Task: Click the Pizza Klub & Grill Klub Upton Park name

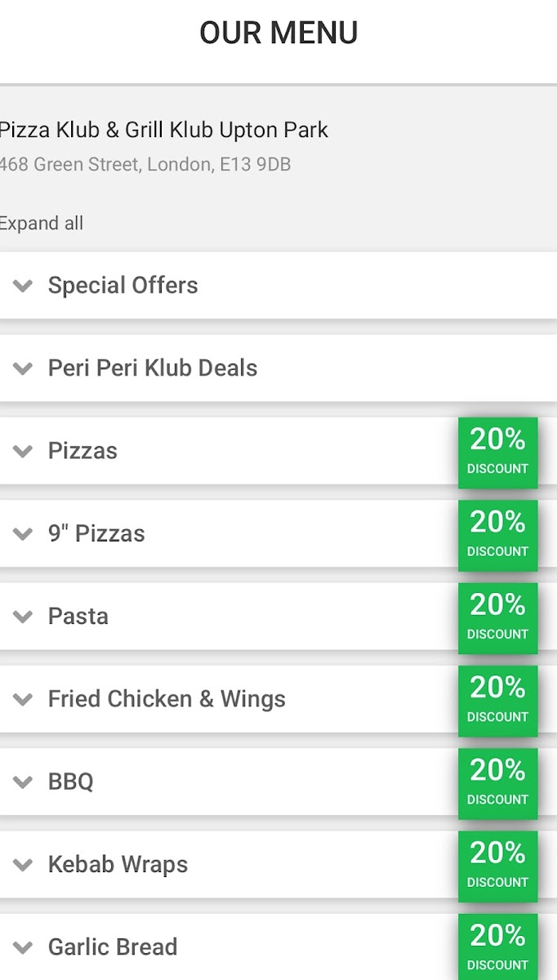Action: [163, 130]
